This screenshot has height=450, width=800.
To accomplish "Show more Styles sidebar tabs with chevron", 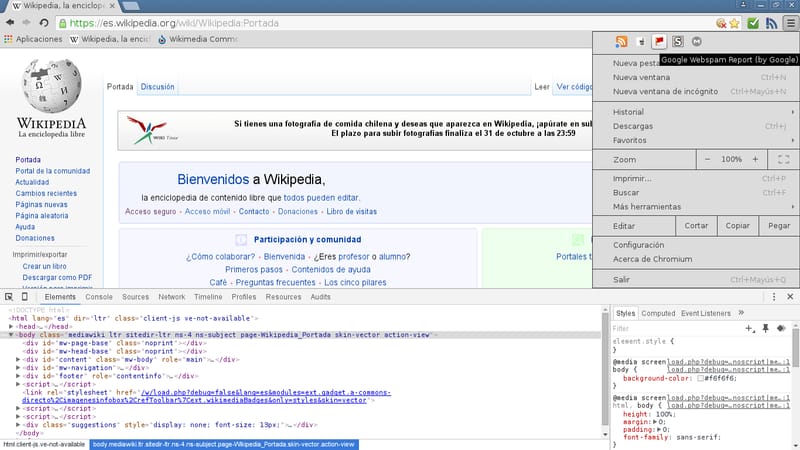I will (x=741, y=313).
